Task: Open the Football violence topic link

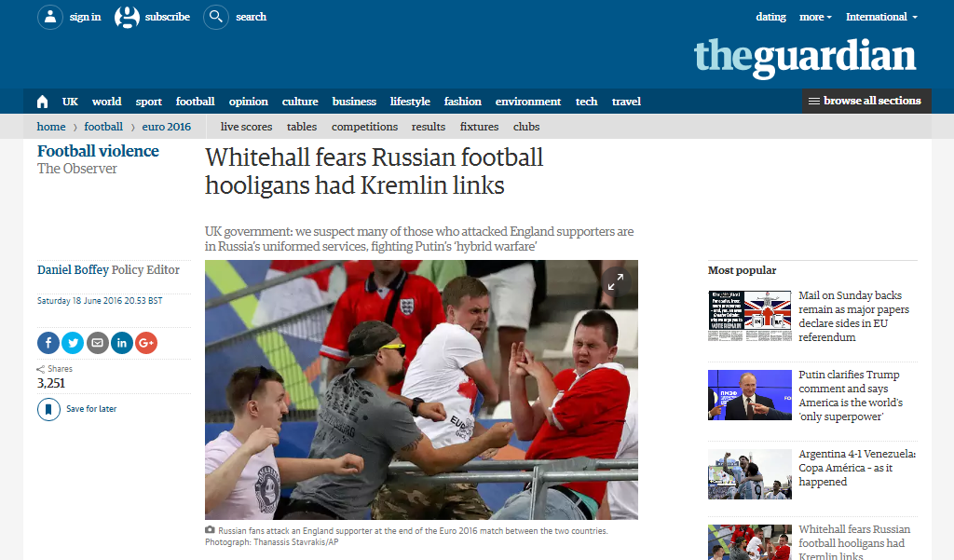Action: [x=98, y=151]
